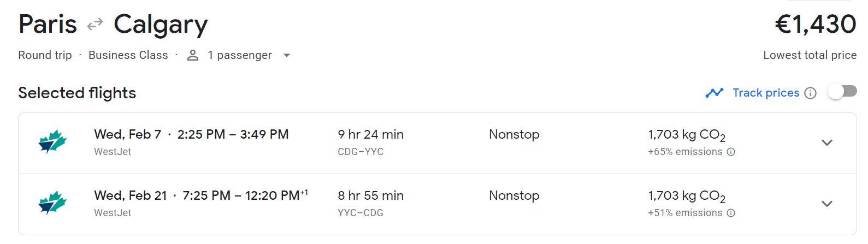
Task: Click the Business Class label
Action: [128, 55]
